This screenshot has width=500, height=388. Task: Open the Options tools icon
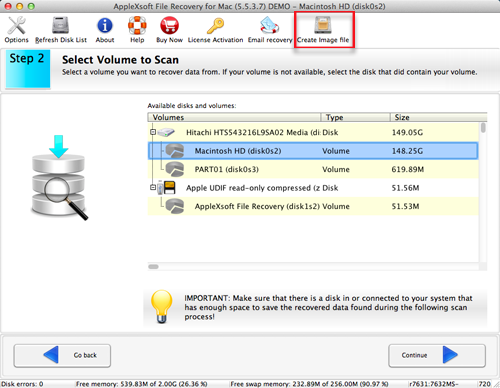tap(16, 25)
